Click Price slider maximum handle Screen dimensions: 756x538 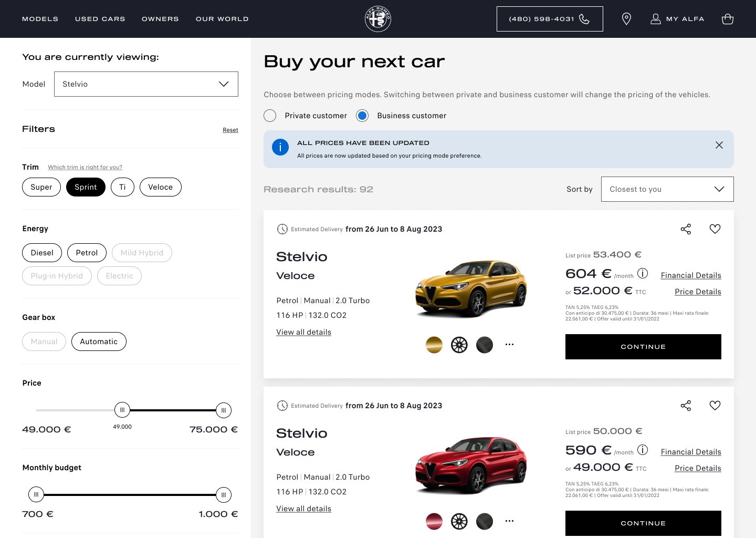pos(224,410)
